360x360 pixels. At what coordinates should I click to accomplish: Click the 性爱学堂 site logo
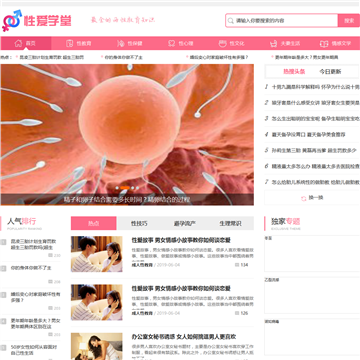pyautogui.click(x=37, y=21)
